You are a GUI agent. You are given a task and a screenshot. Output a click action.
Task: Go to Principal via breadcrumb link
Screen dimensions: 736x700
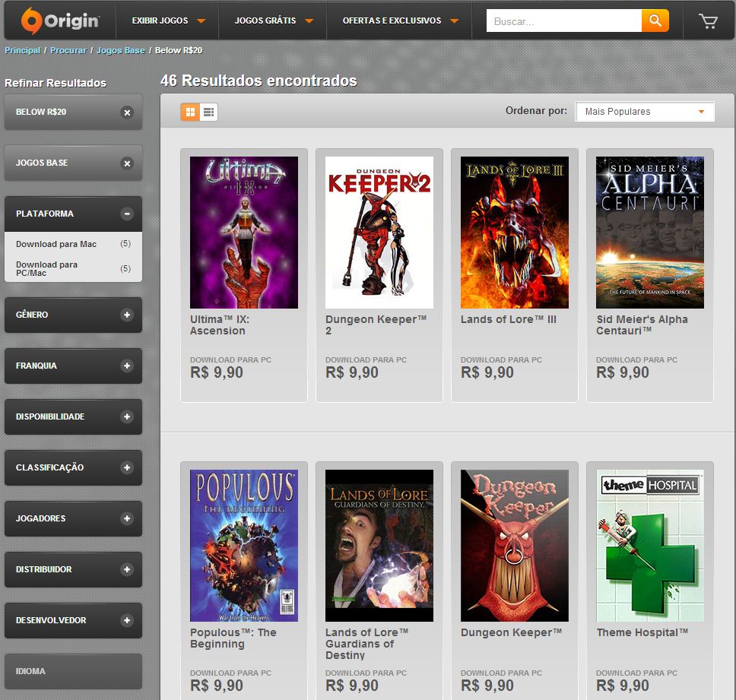(x=21, y=50)
